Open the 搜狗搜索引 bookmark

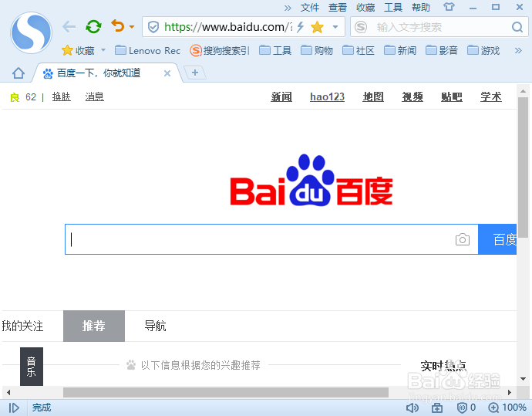tap(220, 51)
